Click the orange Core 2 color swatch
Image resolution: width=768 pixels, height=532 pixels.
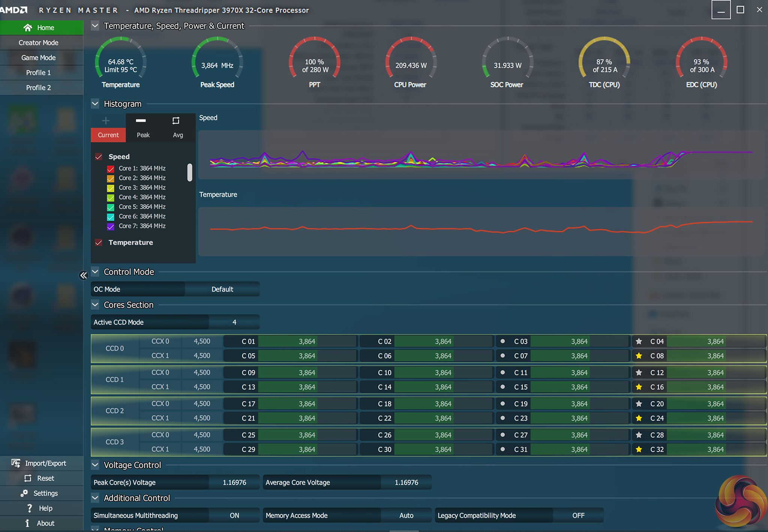111,178
